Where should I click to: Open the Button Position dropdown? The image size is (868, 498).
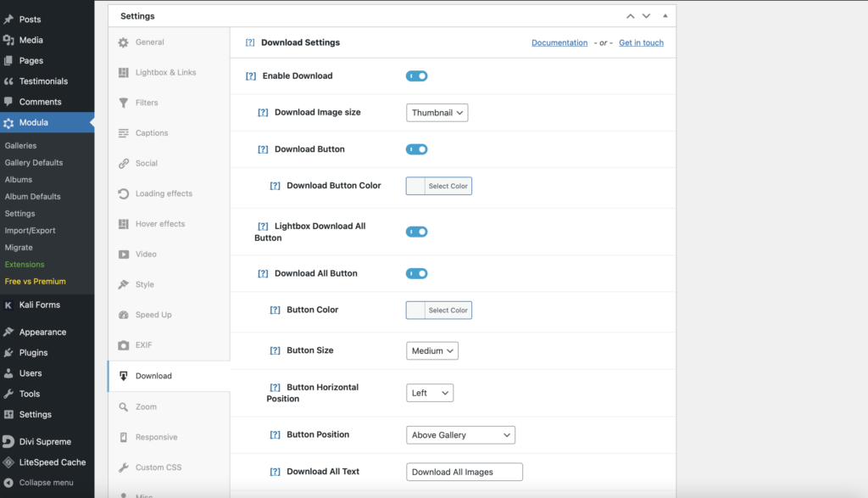(x=460, y=434)
